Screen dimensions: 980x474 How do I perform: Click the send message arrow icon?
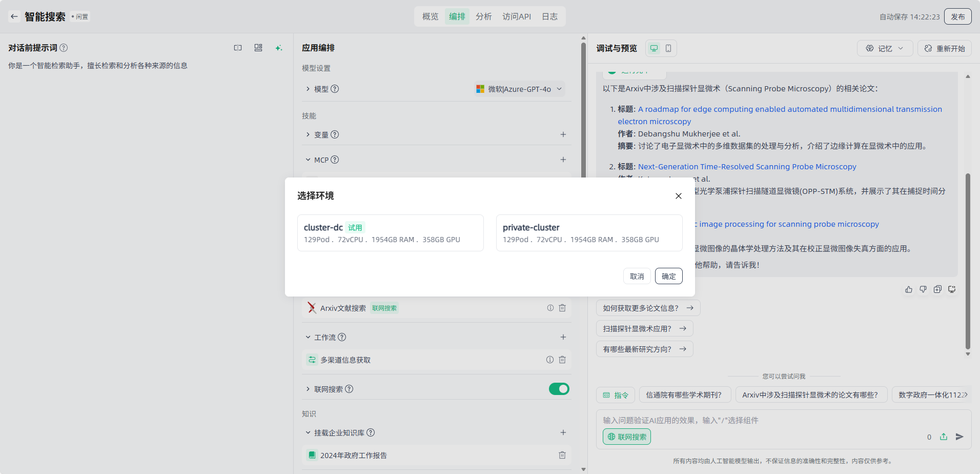tap(959, 437)
